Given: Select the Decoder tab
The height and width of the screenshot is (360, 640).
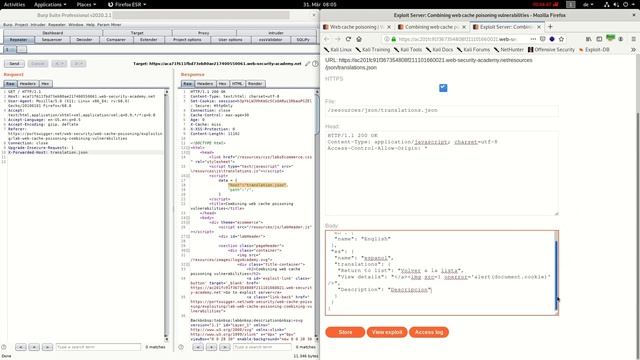Looking at the screenshot, I should click(84, 40).
